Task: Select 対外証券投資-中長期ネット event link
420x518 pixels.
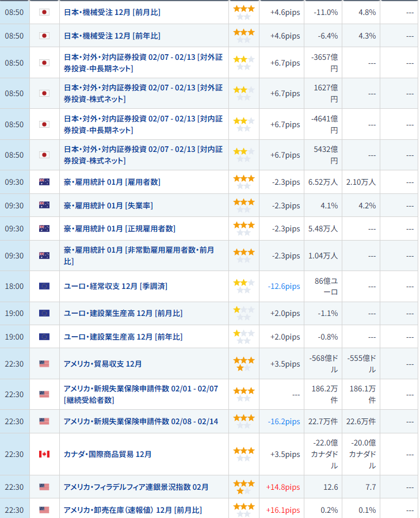Action: pos(143,63)
